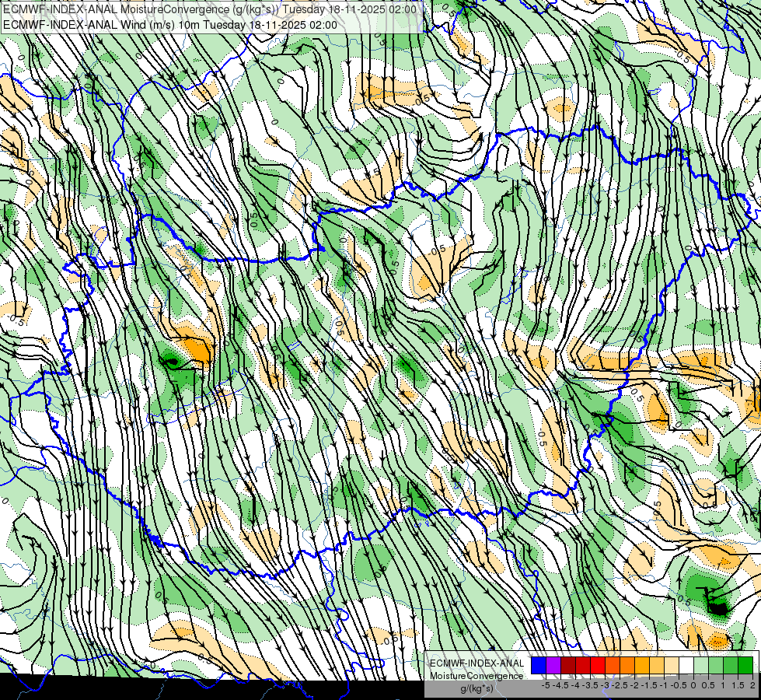Click the legend tick value -4

[x=576, y=685]
